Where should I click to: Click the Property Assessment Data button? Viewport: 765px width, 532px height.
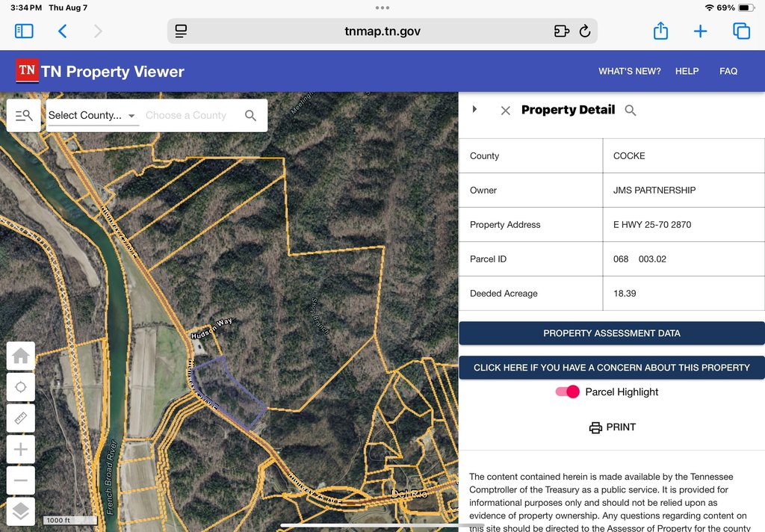click(611, 333)
